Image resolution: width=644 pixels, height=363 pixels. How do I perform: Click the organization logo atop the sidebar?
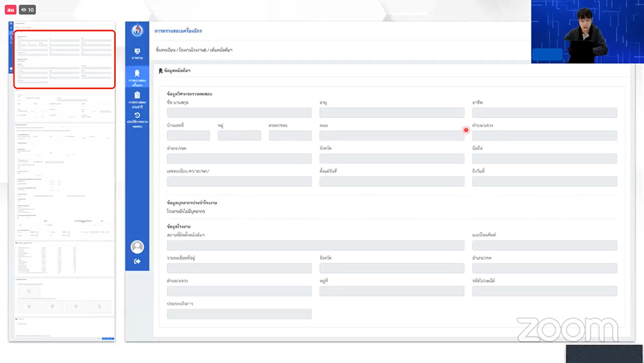137,31
